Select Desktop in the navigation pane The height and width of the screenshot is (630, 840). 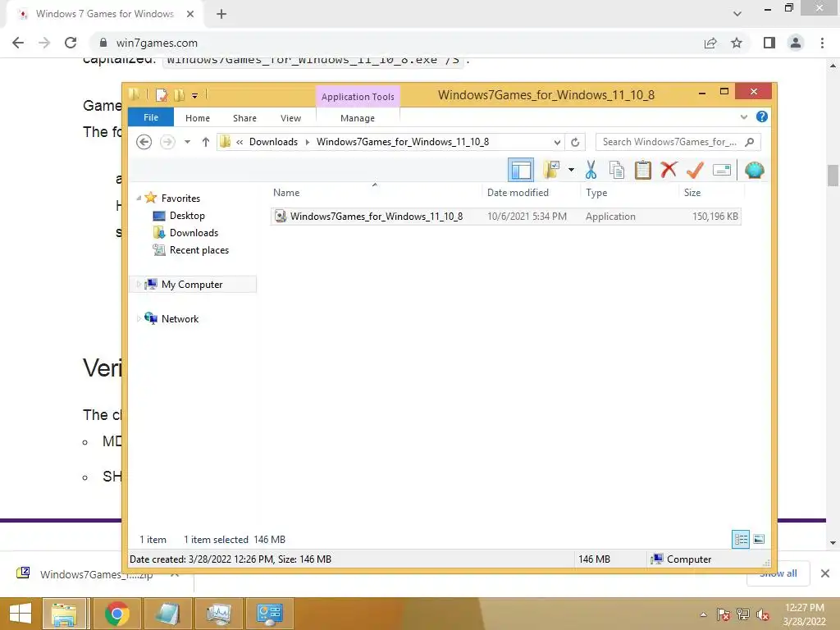coord(187,216)
